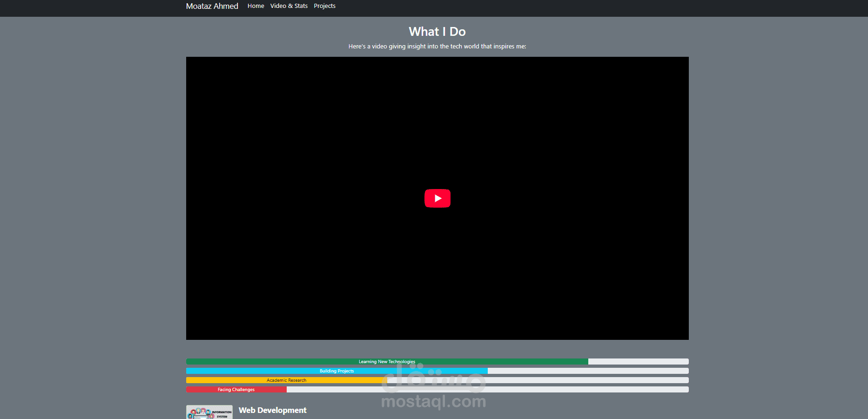Navigate to the Projects nav link

tap(324, 6)
